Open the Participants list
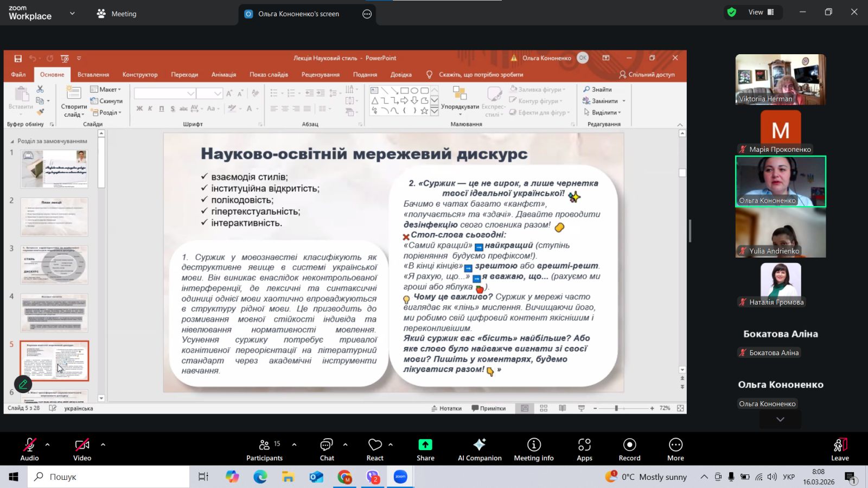 264,449
